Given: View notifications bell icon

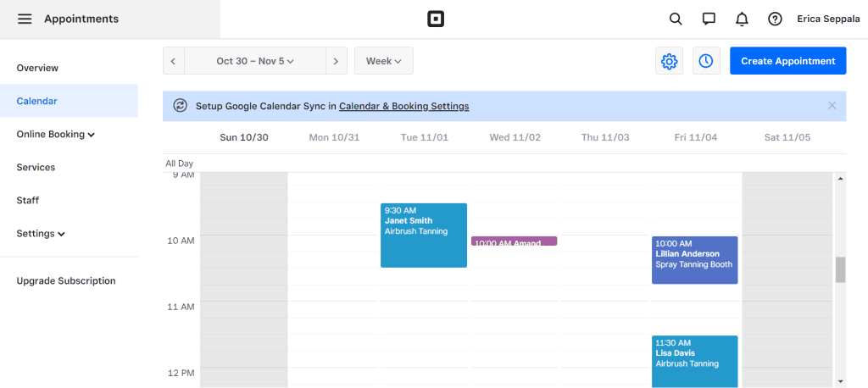Looking at the screenshot, I should pyautogui.click(x=742, y=19).
